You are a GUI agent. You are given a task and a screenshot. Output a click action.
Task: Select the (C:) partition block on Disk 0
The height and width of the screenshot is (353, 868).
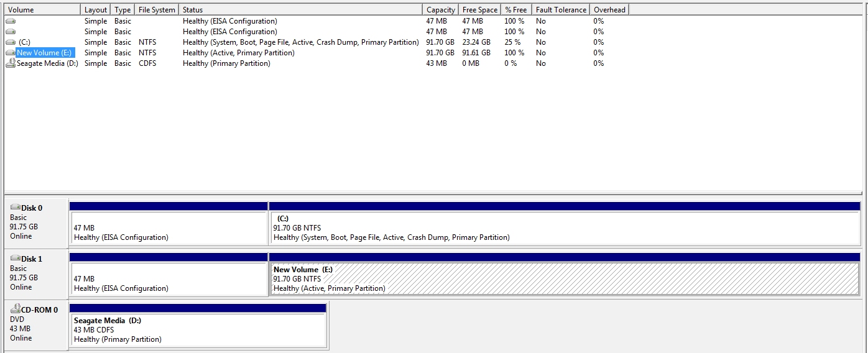click(565, 224)
